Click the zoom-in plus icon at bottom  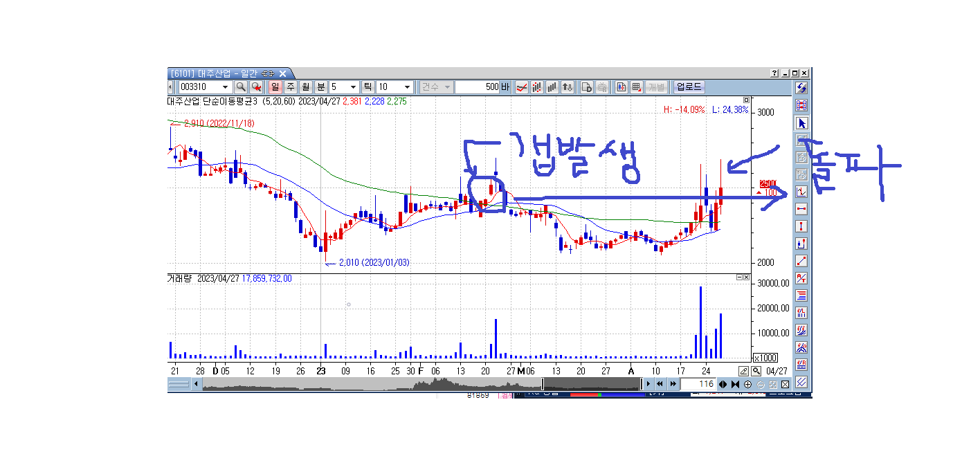pyautogui.click(x=747, y=384)
